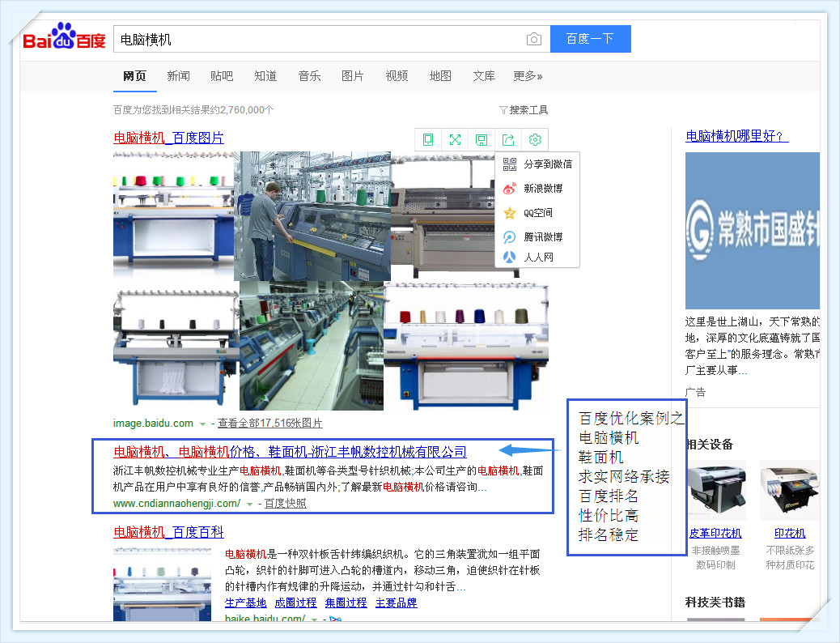Click the 百度快照 cached page link
Image resolution: width=840 pixels, height=643 pixels.
pos(286,504)
